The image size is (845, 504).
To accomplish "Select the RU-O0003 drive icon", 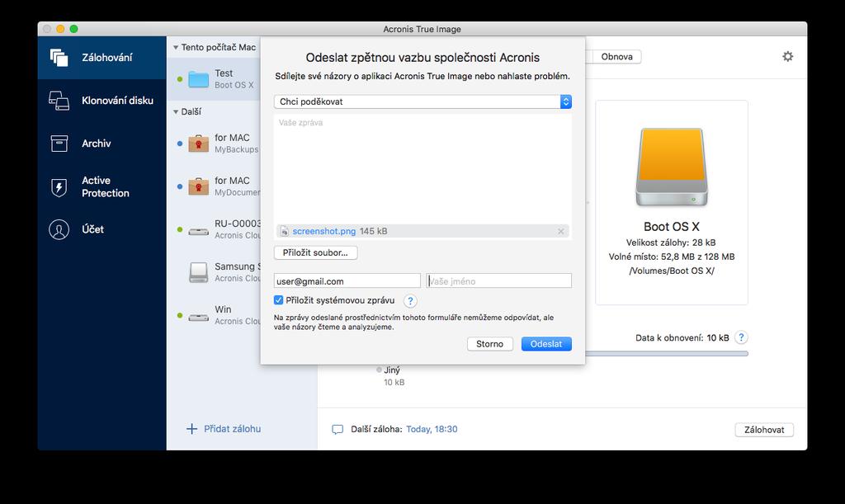I will click(198, 232).
